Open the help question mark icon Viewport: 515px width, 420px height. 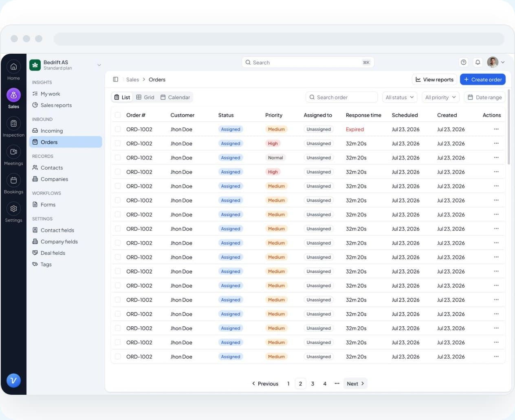464,62
